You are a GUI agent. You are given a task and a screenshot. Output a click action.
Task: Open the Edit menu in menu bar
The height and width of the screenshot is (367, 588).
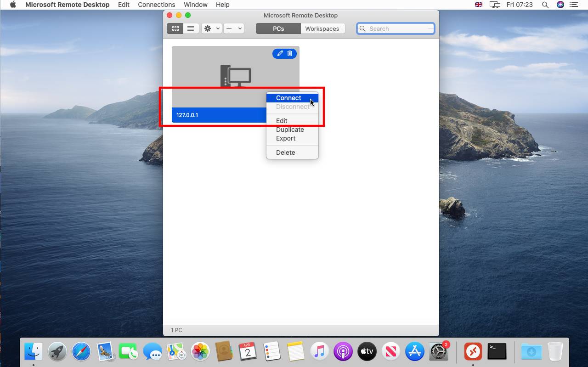click(124, 5)
